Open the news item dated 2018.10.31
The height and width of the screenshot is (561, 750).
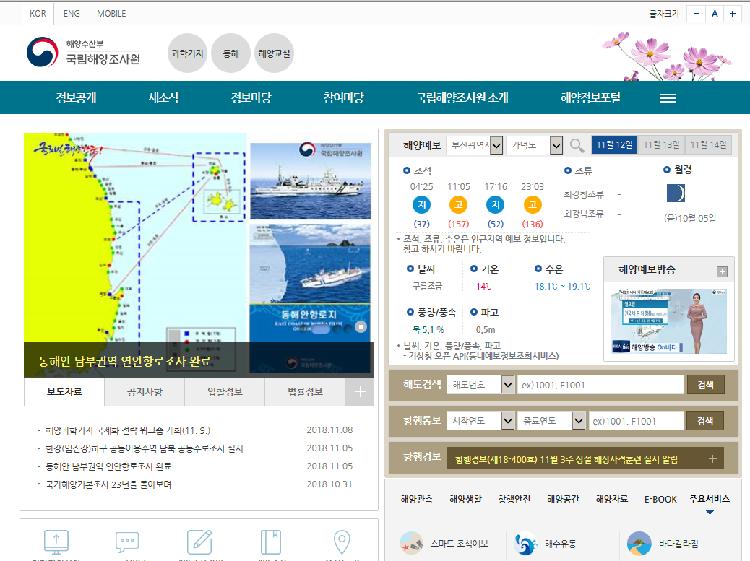click(x=108, y=484)
